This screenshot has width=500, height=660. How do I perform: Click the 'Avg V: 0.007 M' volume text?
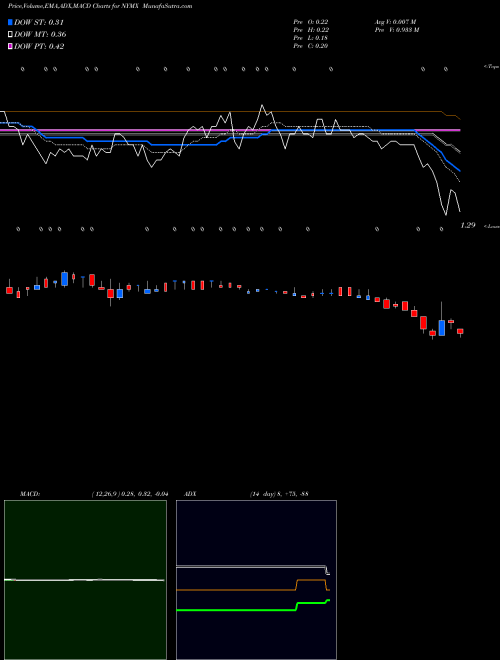click(396, 22)
